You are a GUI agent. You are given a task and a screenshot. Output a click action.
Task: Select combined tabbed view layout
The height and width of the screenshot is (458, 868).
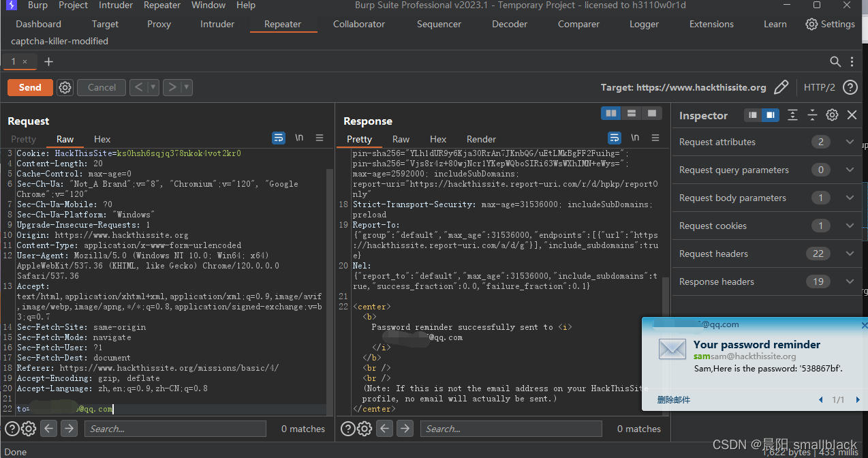[x=652, y=113]
